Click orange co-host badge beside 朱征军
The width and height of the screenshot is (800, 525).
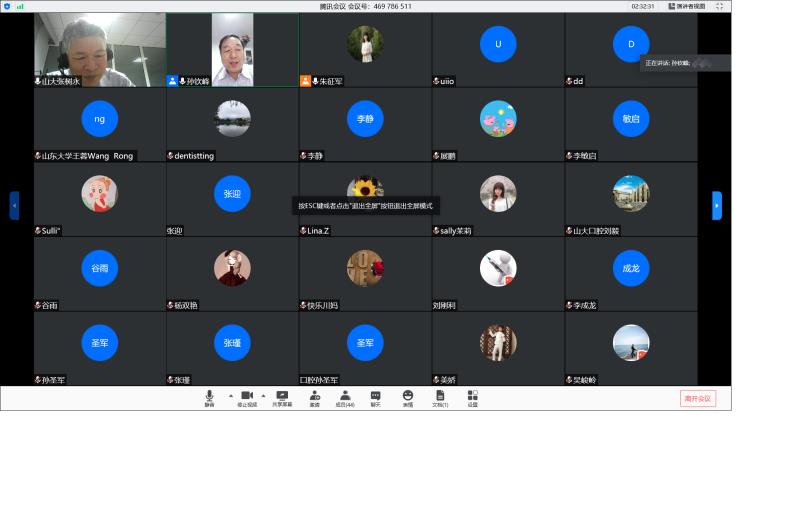pyautogui.click(x=305, y=81)
